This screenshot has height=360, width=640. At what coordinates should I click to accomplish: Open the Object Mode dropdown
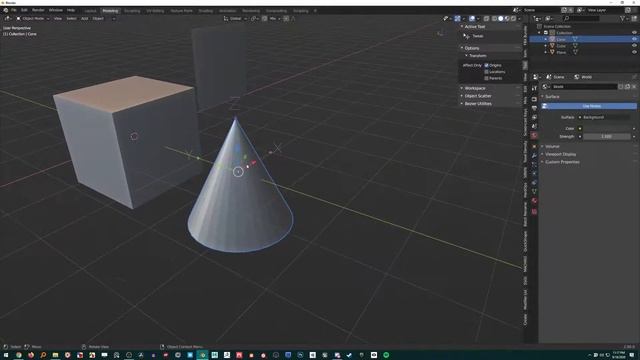(33, 19)
